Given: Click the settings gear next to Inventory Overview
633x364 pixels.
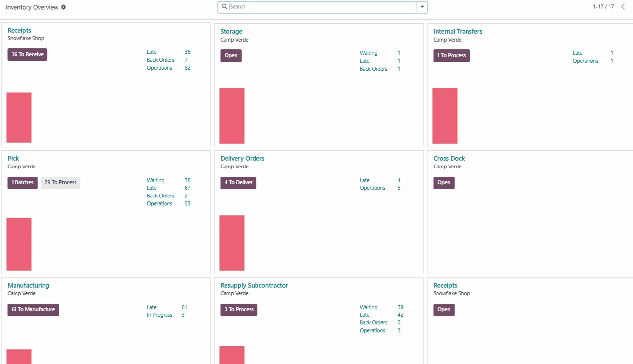Looking at the screenshot, I should tap(63, 7).
